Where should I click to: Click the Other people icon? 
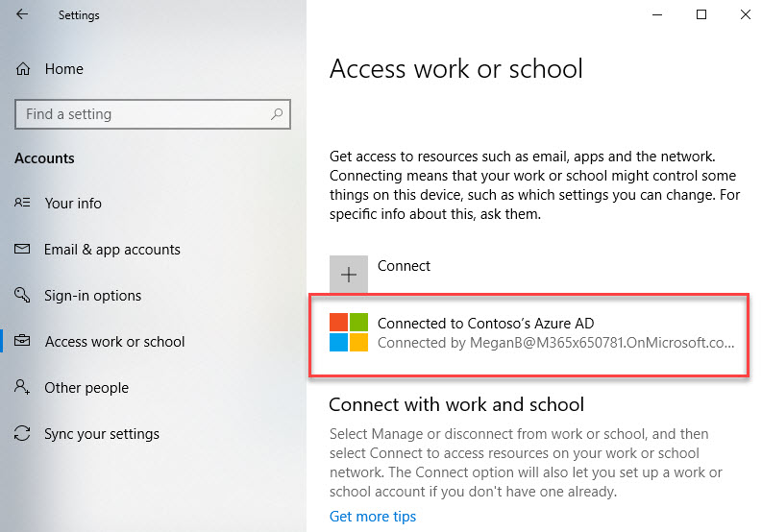22,387
